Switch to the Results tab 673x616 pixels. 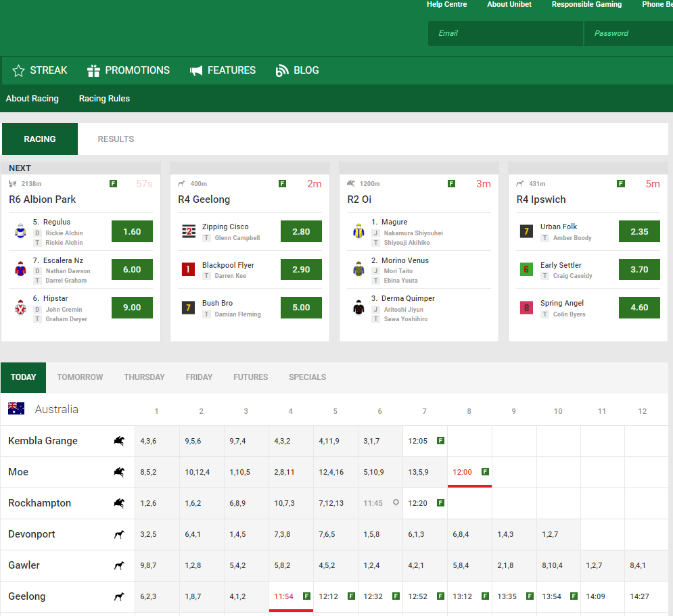tap(116, 139)
